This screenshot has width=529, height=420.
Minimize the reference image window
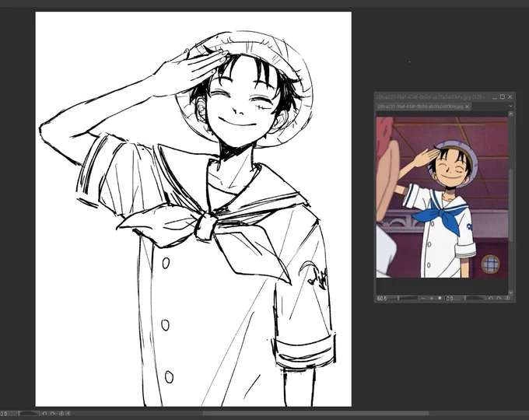495,97
